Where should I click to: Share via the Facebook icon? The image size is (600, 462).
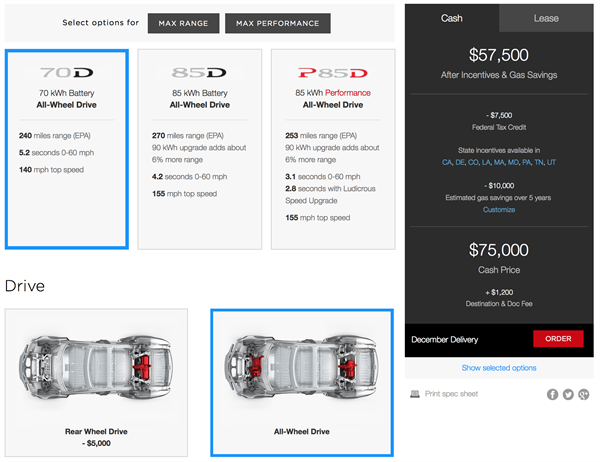click(552, 394)
